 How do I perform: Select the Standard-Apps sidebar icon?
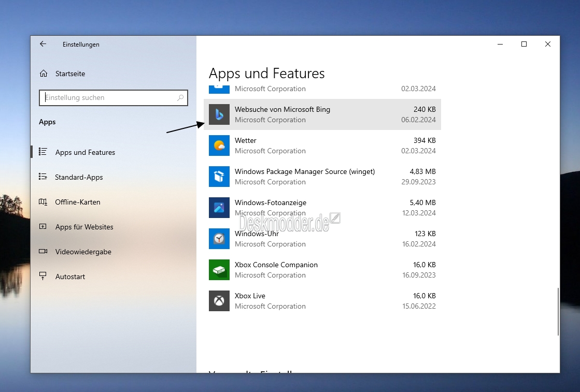point(43,177)
